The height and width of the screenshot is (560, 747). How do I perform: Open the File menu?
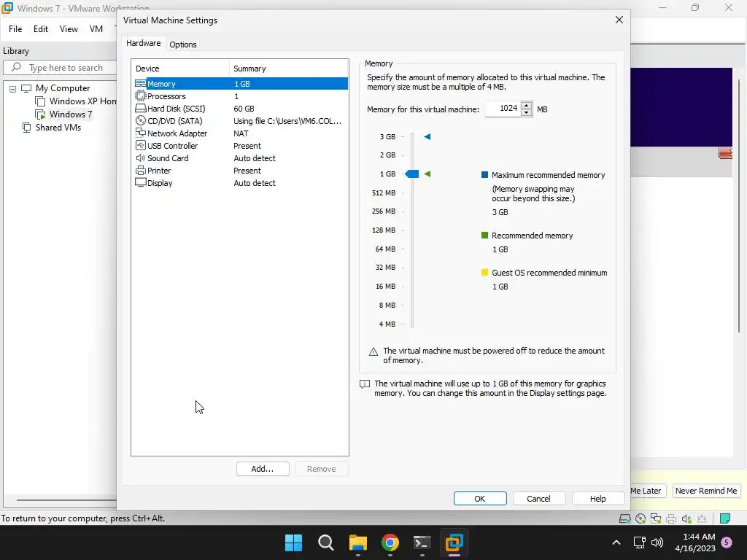coord(15,29)
